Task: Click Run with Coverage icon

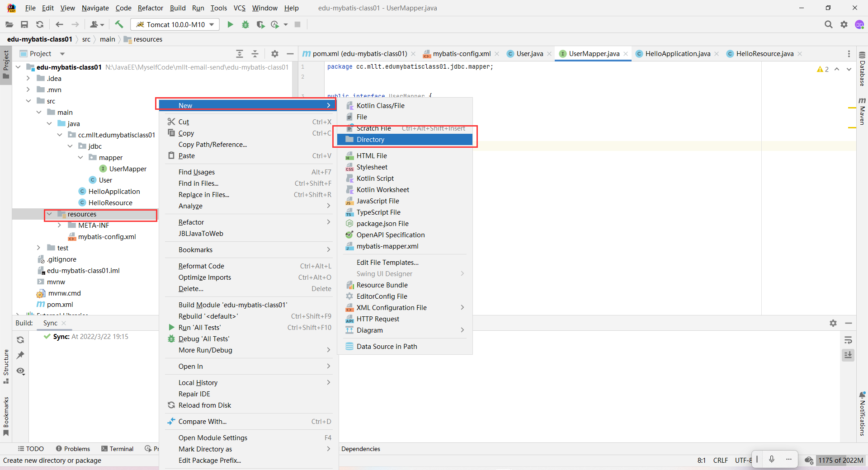Action: [260, 24]
